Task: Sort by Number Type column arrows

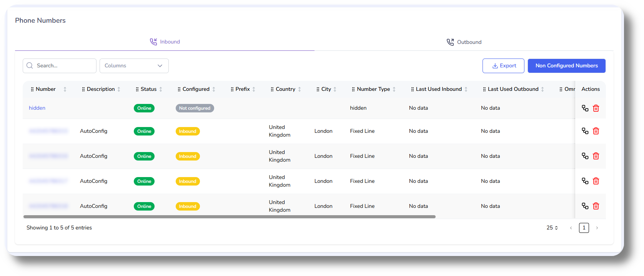Action: click(x=394, y=89)
